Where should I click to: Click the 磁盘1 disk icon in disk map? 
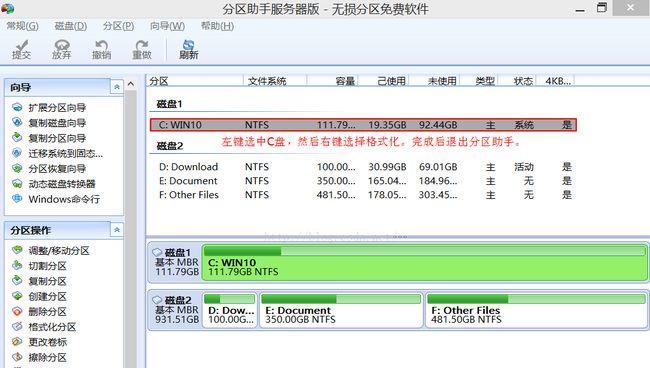157,252
